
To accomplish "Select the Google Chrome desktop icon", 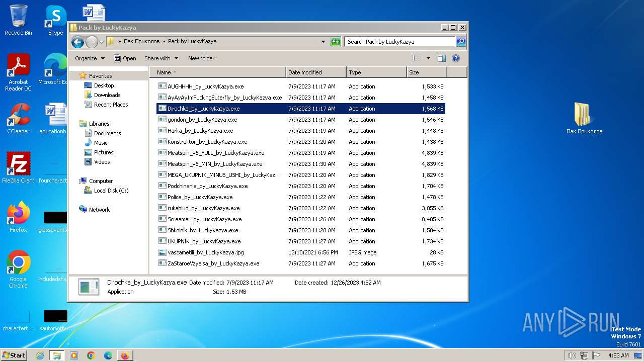I will tap(18, 269).
